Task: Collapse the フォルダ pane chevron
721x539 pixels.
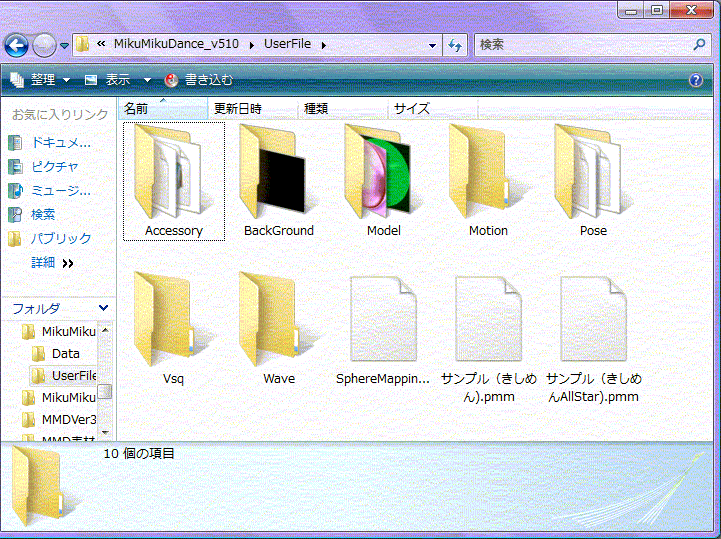Action: (x=103, y=308)
